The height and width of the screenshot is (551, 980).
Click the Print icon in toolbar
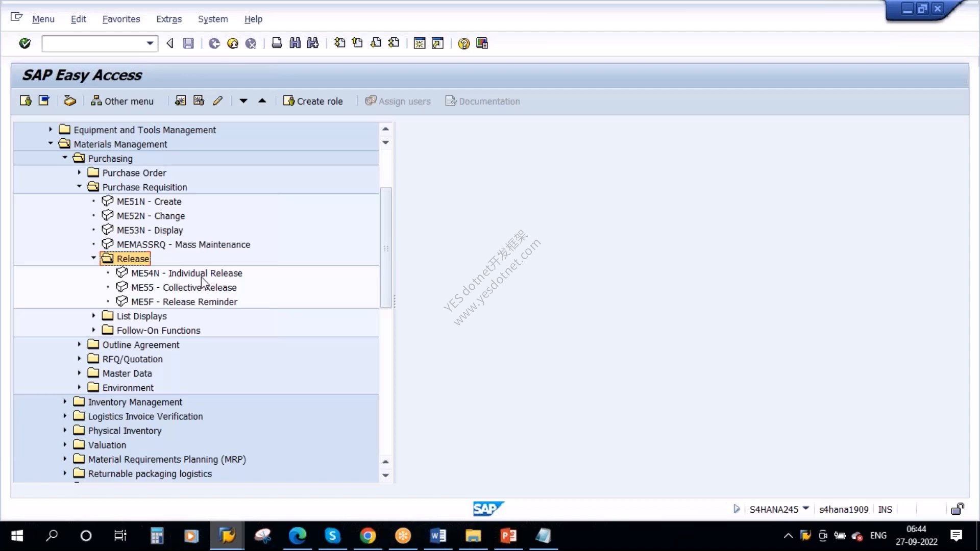click(x=277, y=43)
